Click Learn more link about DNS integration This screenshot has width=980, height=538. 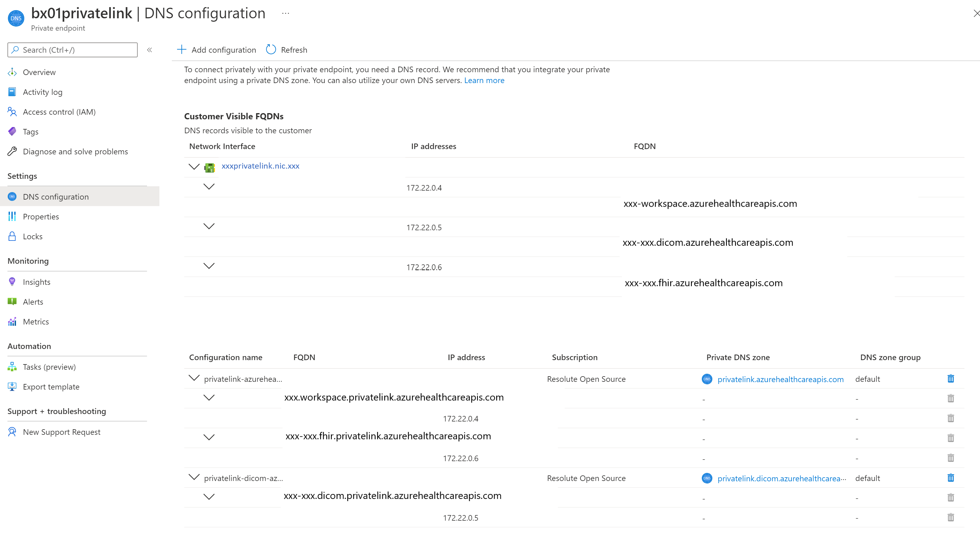coord(485,80)
